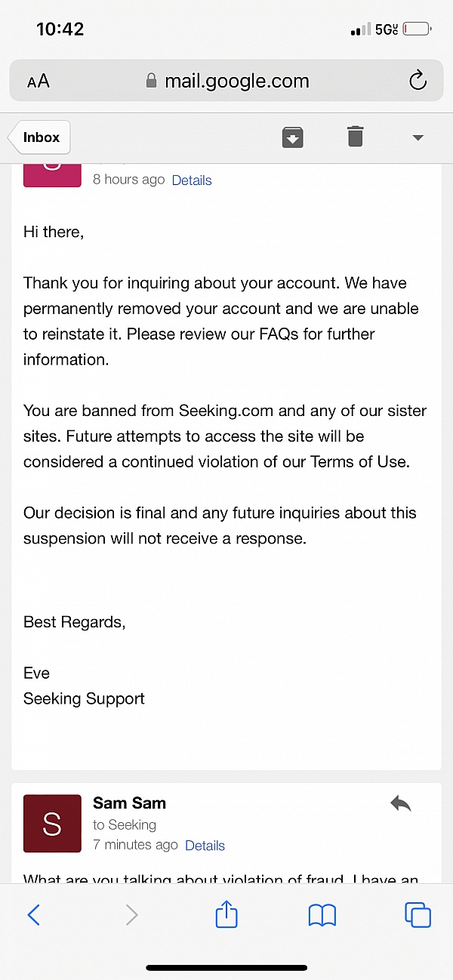Image resolution: width=453 pixels, height=980 pixels.
Task: Tap Sam Sam's red avatar thumbnail
Action: [52, 824]
